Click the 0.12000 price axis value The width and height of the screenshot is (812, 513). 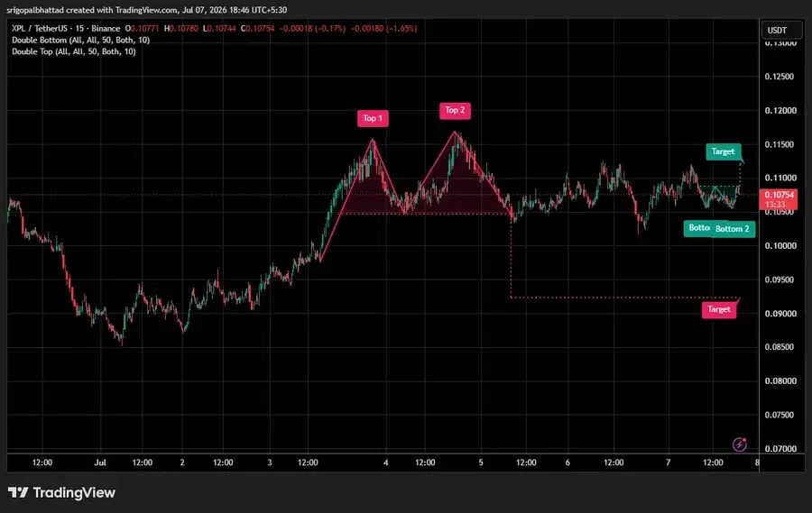[781, 110]
